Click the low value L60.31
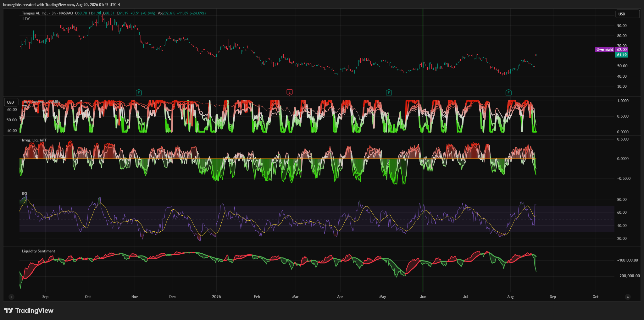This screenshot has height=320, width=644. [x=109, y=13]
